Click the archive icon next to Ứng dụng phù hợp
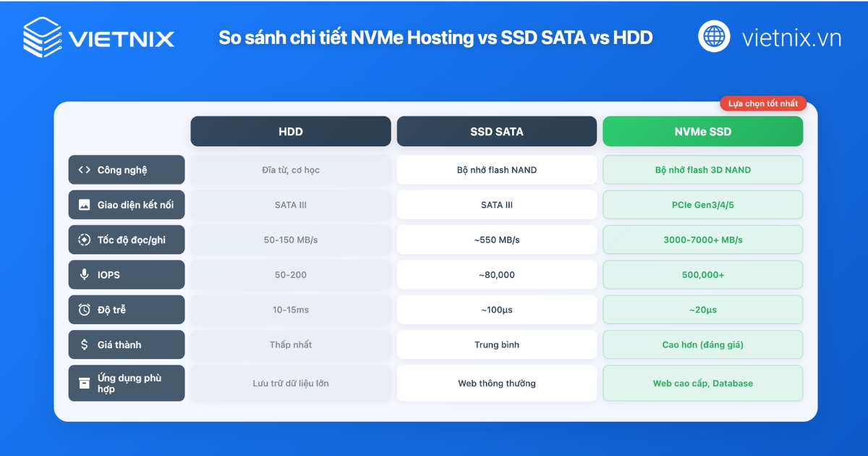The width and height of the screenshot is (868, 456). (x=83, y=383)
